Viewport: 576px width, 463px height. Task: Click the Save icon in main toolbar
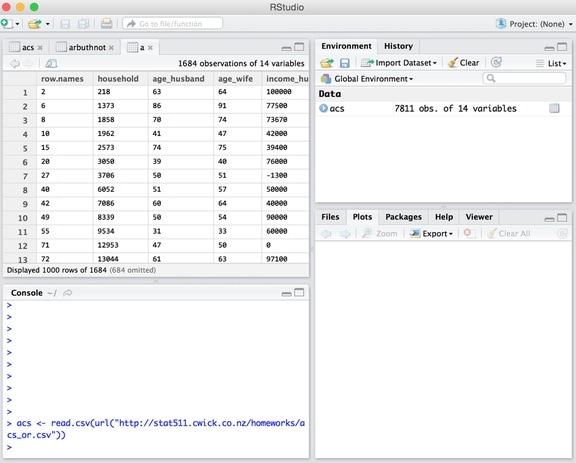(65, 24)
